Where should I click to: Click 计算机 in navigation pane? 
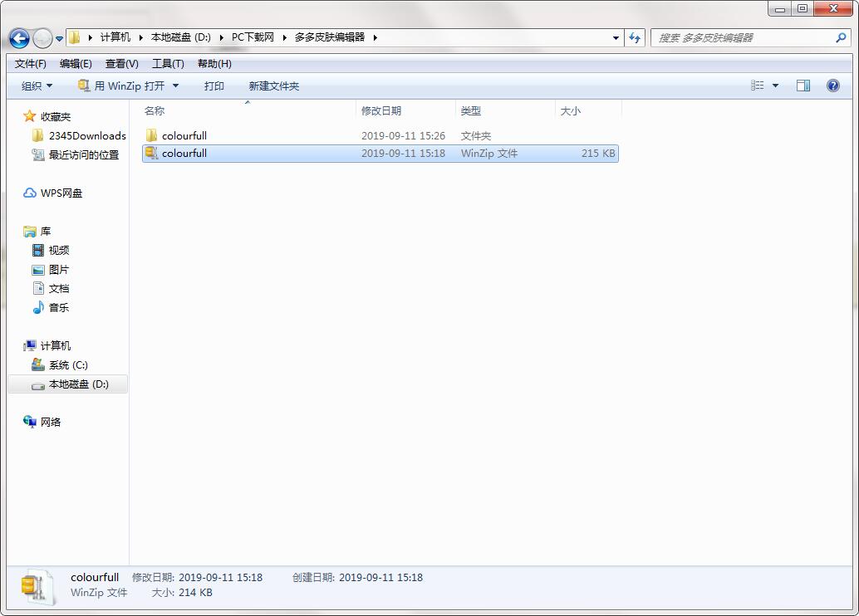tap(56, 346)
